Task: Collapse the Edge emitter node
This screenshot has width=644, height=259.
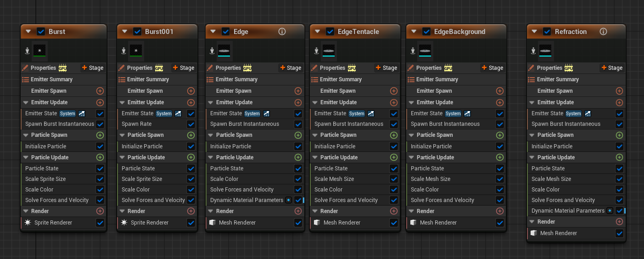Action: [x=213, y=32]
